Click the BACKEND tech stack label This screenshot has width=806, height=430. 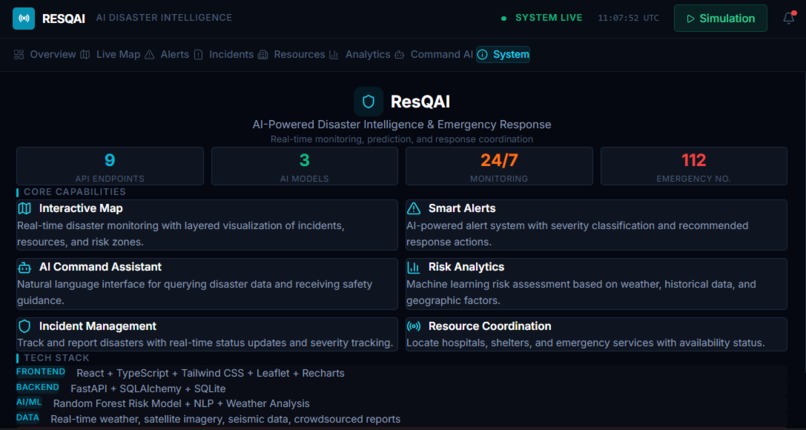coord(38,387)
